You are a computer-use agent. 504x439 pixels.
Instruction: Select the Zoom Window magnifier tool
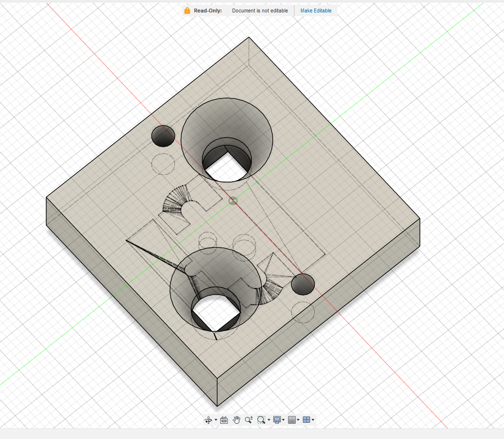pyautogui.click(x=261, y=420)
